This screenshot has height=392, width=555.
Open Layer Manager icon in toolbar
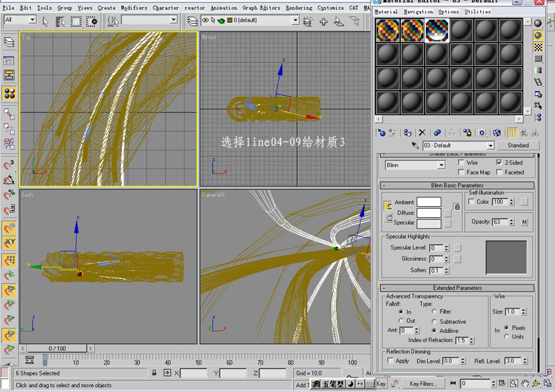click(x=193, y=22)
